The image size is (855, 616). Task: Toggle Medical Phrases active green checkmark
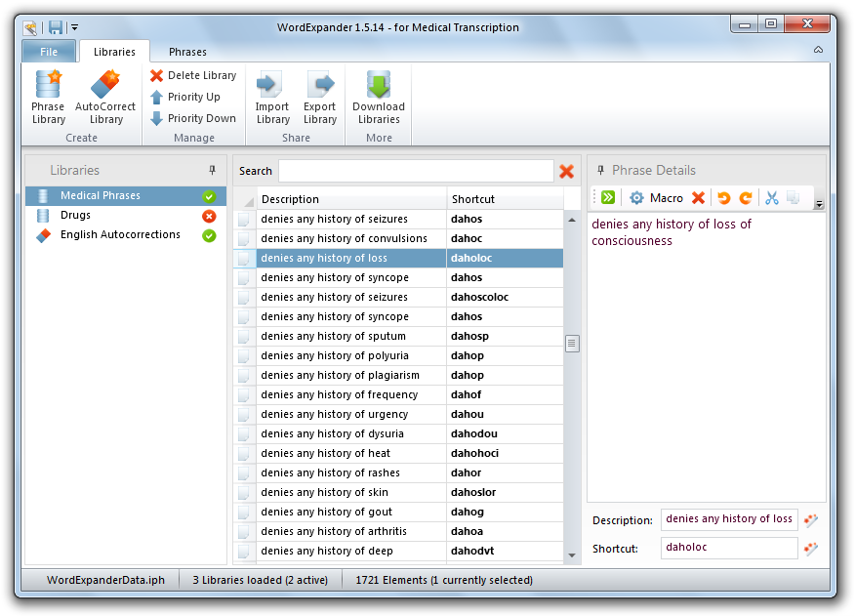pos(209,196)
